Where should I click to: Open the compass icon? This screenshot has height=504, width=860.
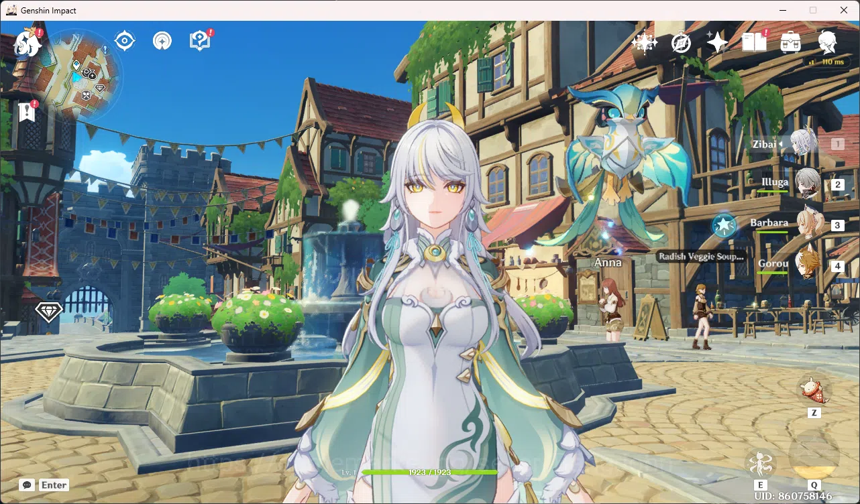681,43
